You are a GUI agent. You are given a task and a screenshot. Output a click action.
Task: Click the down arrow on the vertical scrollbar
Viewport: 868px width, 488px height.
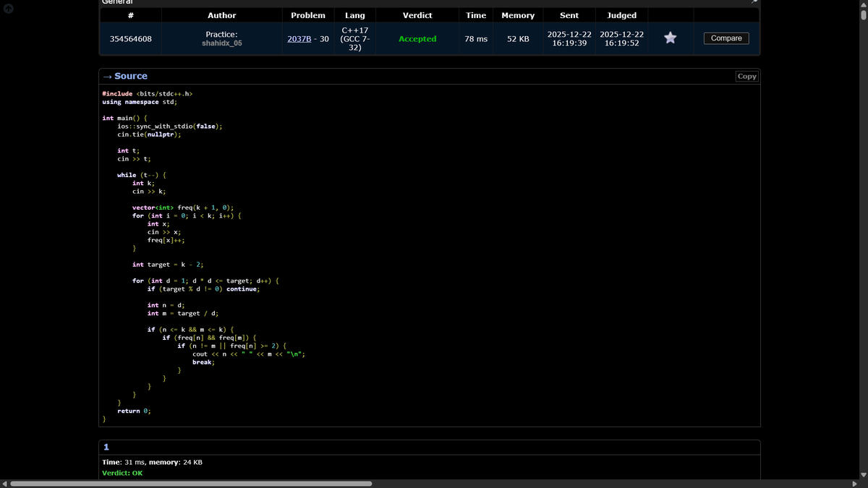(x=864, y=476)
